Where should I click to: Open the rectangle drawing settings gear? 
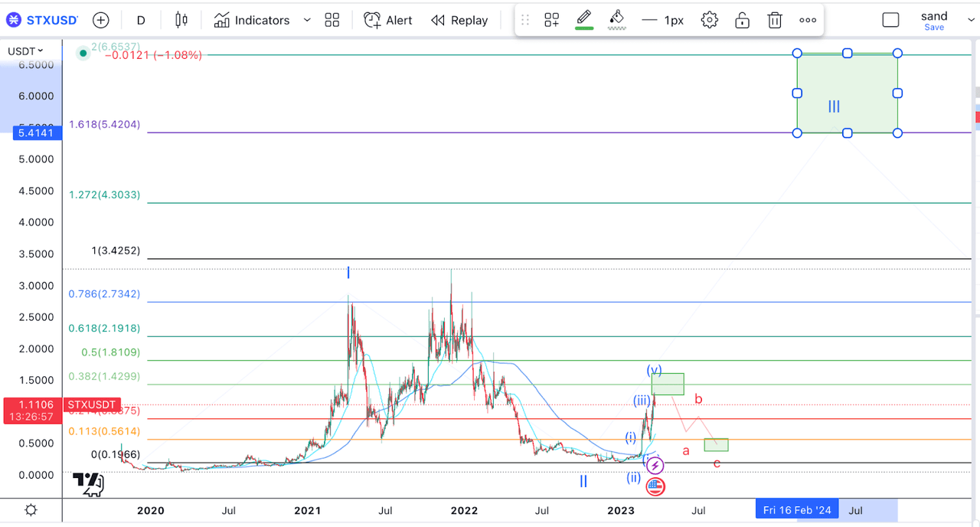pyautogui.click(x=710, y=20)
